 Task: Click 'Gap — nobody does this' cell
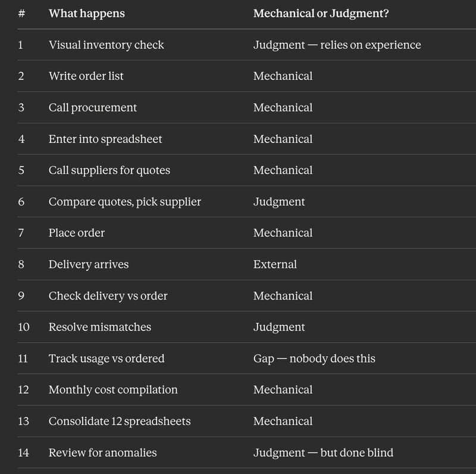tap(314, 358)
